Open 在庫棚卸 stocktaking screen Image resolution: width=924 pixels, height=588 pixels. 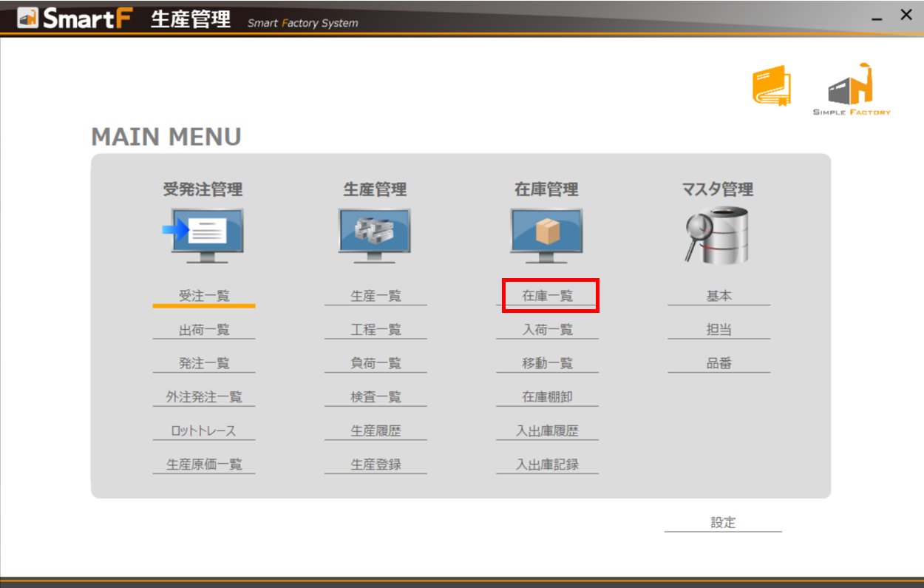point(548,397)
